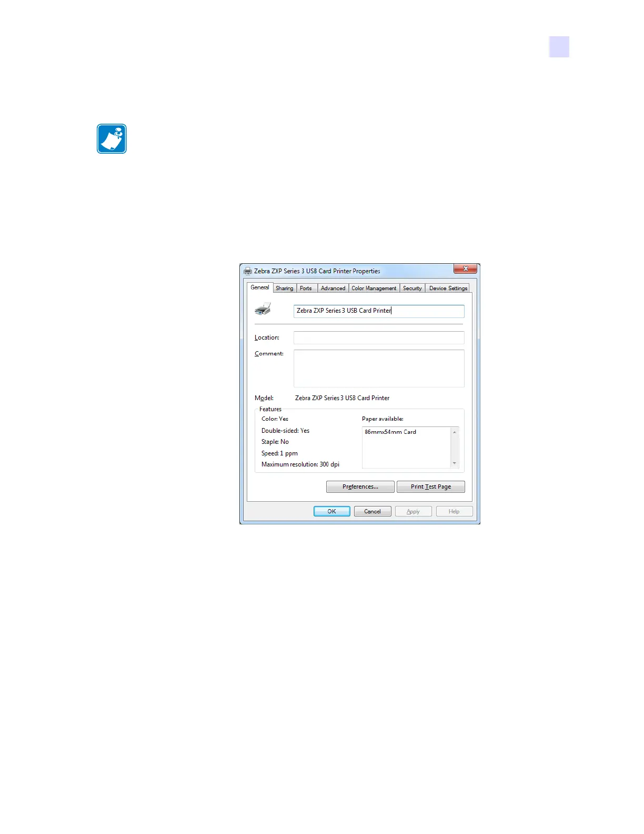The height and width of the screenshot is (834, 644).
Task: Click the Help button
Action: [x=454, y=512]
